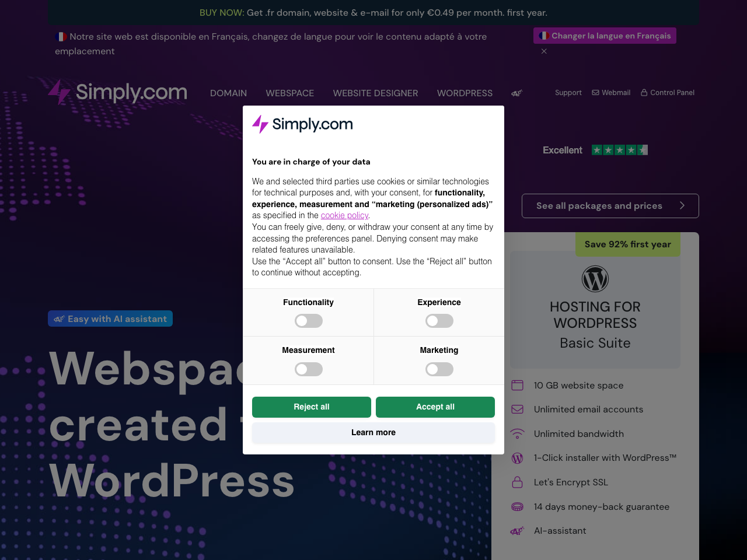This screenshot has height=560, width=747.
Task: Click the French flag beside the language notice
Action: 61,36
